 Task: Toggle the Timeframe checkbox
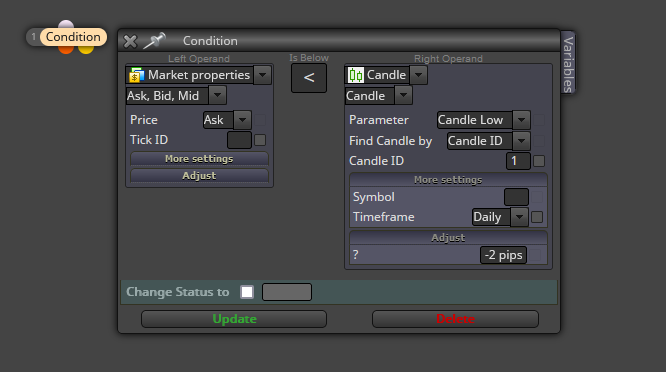(x=537, y=217)
